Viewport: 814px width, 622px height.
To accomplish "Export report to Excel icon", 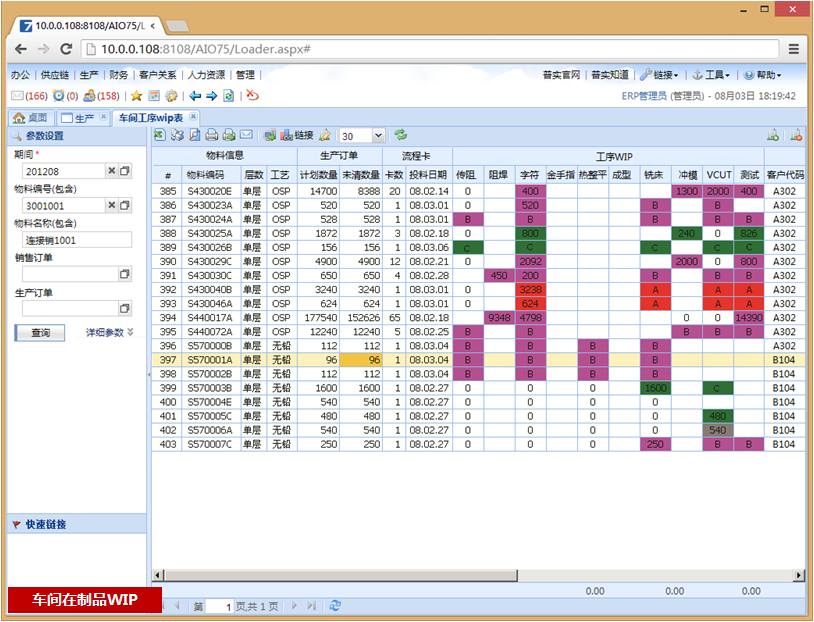I will coord(160,135).
